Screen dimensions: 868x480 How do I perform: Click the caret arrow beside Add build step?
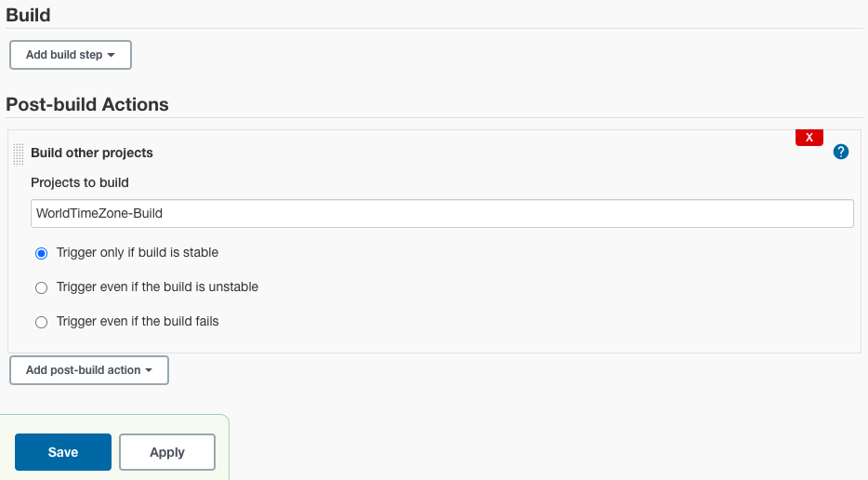(112, 55)
